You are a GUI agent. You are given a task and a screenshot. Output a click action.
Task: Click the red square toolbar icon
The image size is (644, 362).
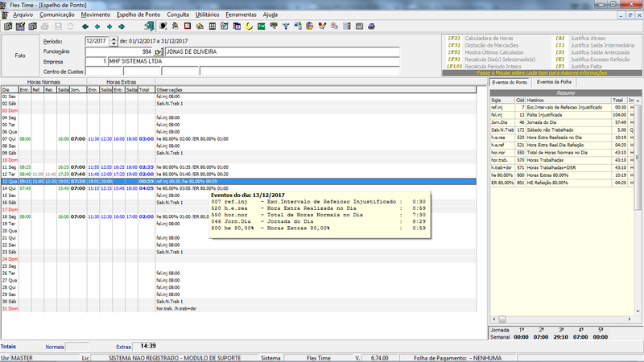tap(188, 27)
